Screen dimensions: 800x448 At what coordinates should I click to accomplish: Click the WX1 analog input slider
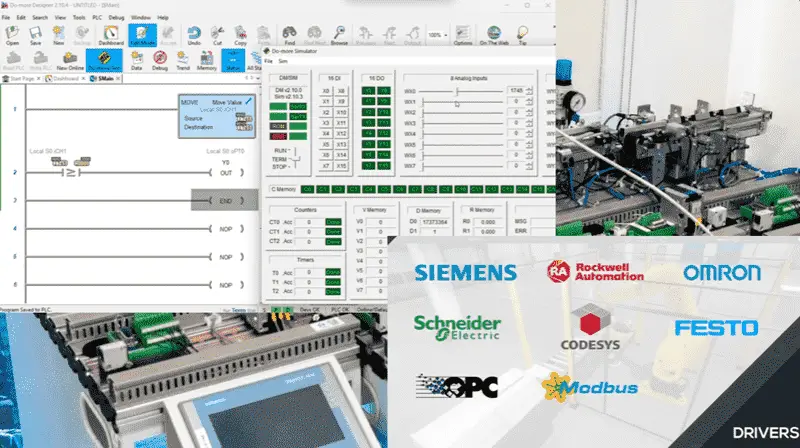(x=462, y=102)
